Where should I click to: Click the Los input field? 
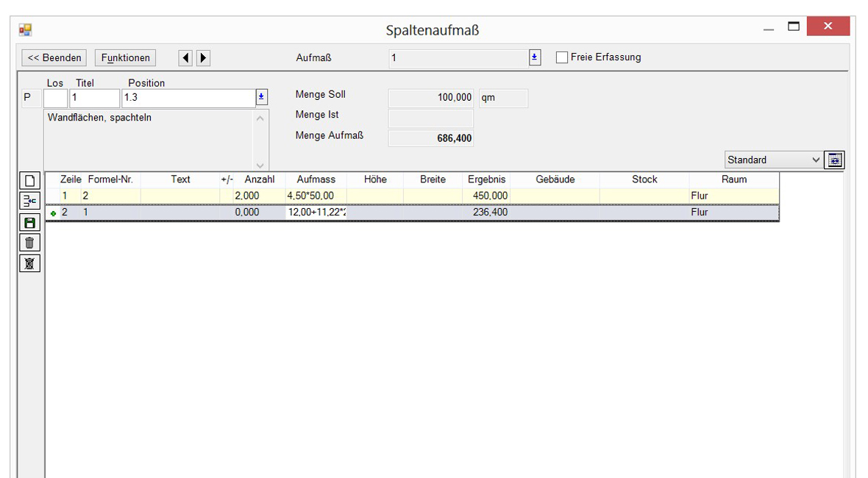(55, 97)
